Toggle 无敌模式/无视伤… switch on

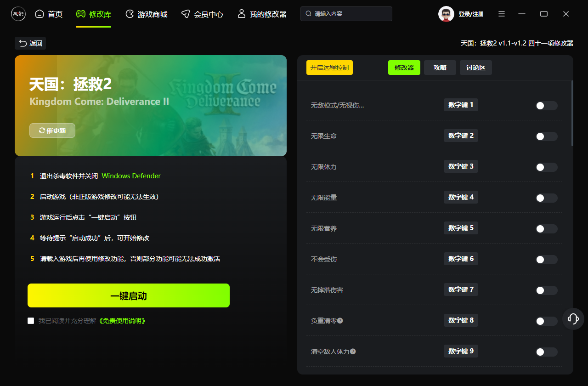(x=547, y=106)
